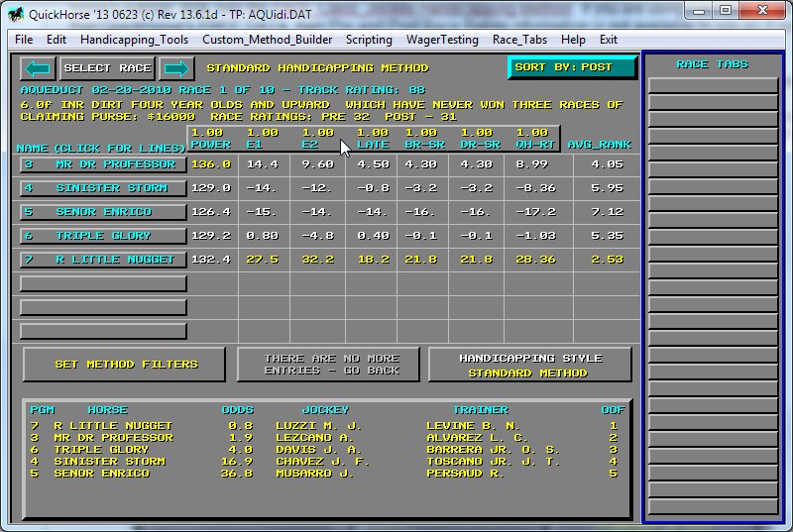Open the Scripting menu
The height and width of the screenshot is (532, 793).
[369, 40]
